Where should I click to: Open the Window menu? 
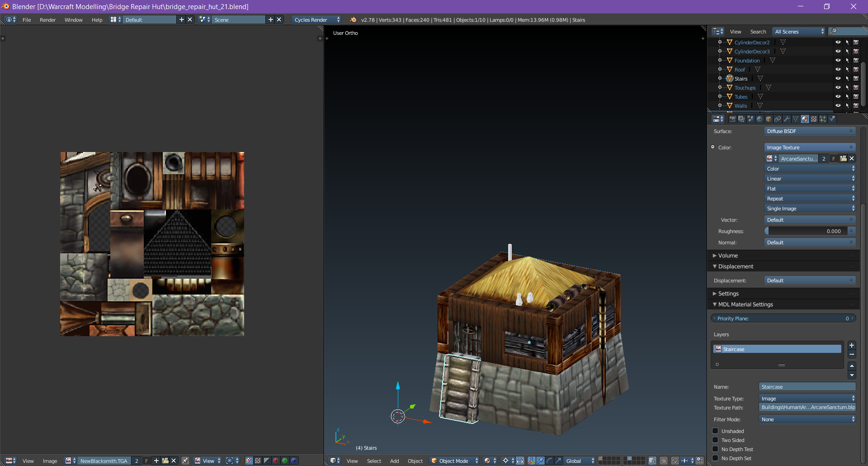point(73,20)
